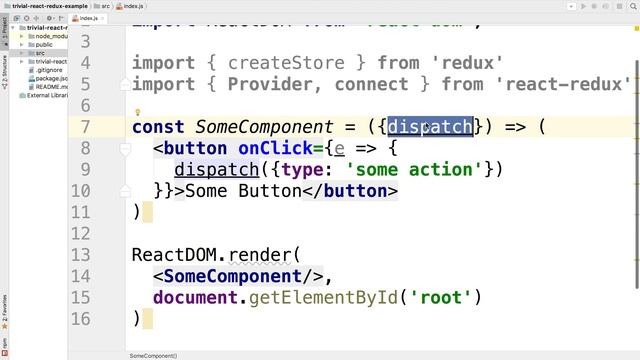Click the Debug icon in top toolbar
This screenshot has width=640, height=360.
594,6
